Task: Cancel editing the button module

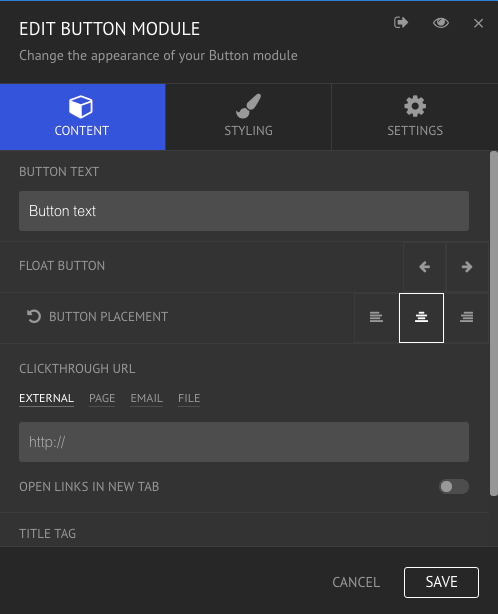Action: coord(356,582)
